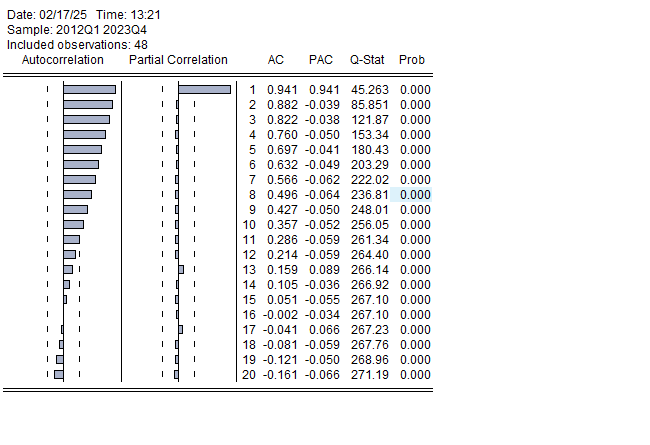Select the PAC column header
Viewport: 650px width, 445px height.
pos(320,60)
